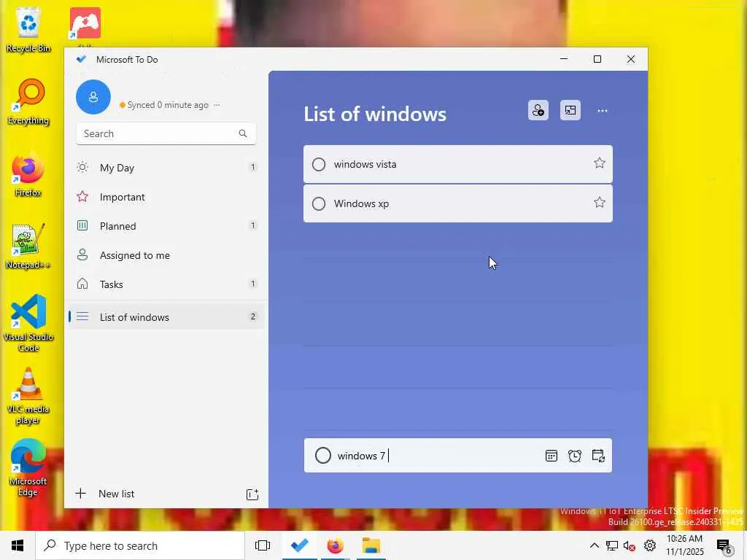The height and width of the screenshot is (560, 747).
Task: Open Recycle Bin desktop icon
Action: coord(28,29)
